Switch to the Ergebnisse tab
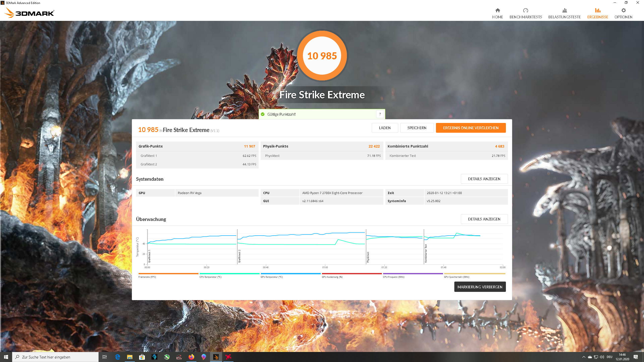 pyautogui.click(x=597, y=13)
